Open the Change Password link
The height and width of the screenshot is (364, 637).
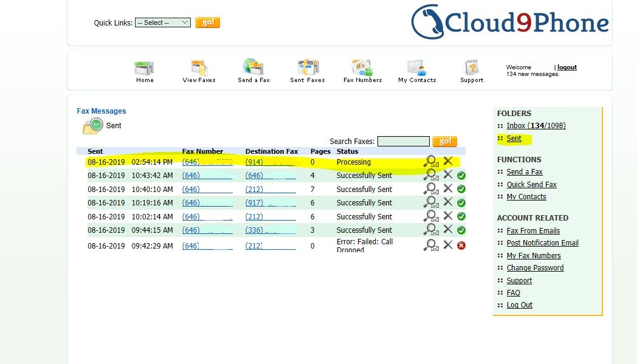pyautogui.click(x=535, y=268)
